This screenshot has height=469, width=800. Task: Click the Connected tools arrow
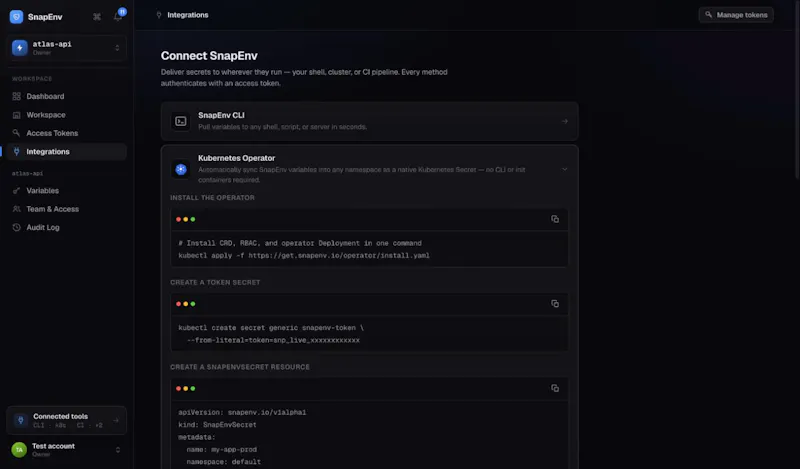116,421
